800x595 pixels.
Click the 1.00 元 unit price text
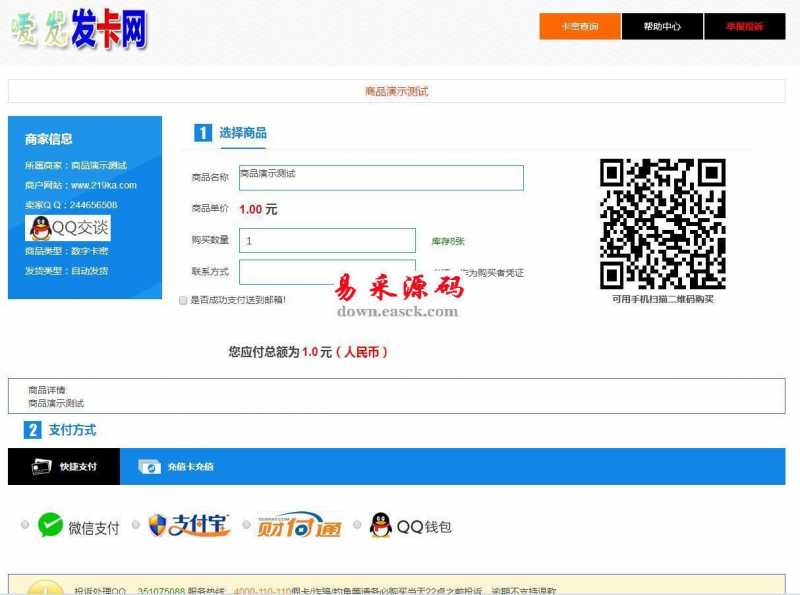[x=258, y=209]
